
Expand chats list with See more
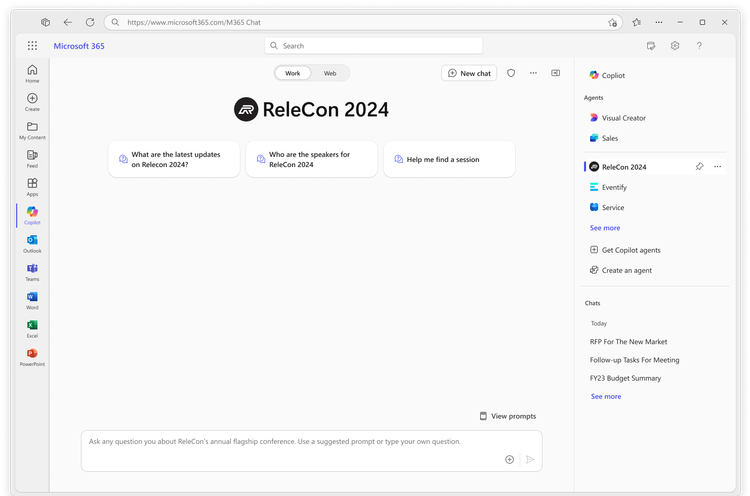(x=606, y=396)
